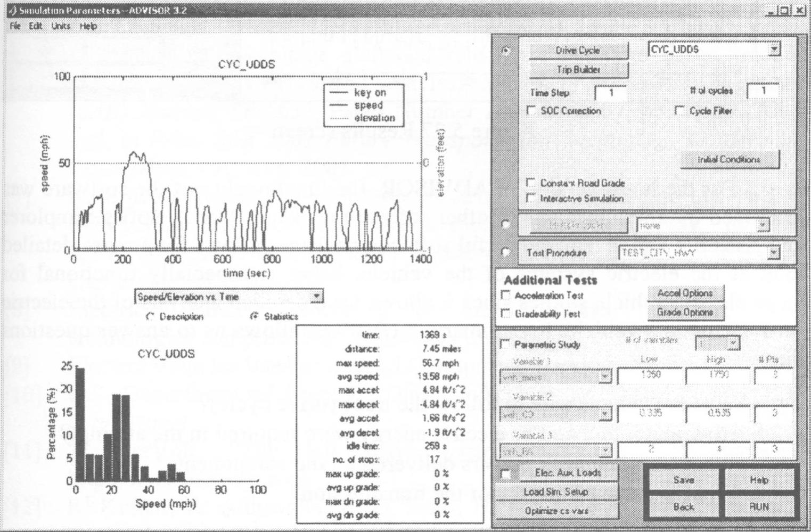Tick the Constant Road Grade checkbox
The image size is (811, 532).
[x=530, y=183]
